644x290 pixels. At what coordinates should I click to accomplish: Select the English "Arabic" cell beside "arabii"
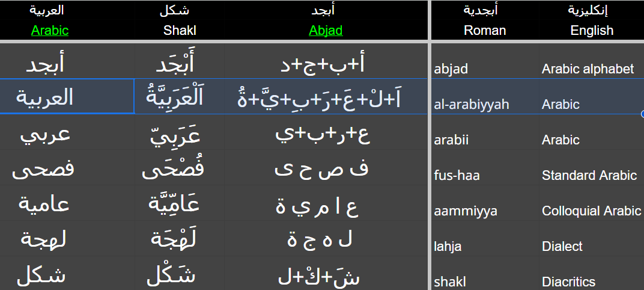(560, 140)
